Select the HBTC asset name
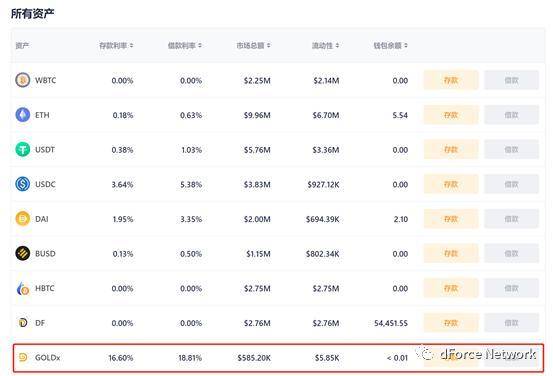 pyautogui.click(x=45, y=288)
